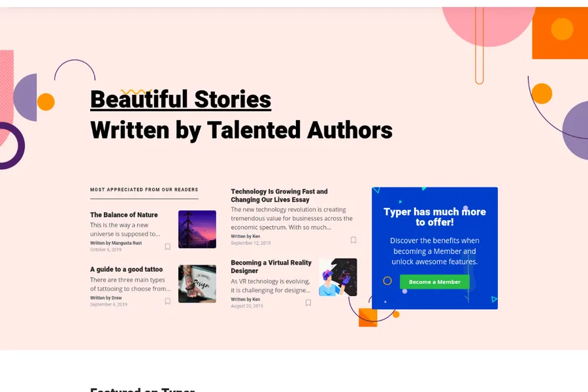The width and height of the screenshot is (588, 392).
Task: Open Becoming a Virtual Reality Designer title
Action: tap(271, 267)
